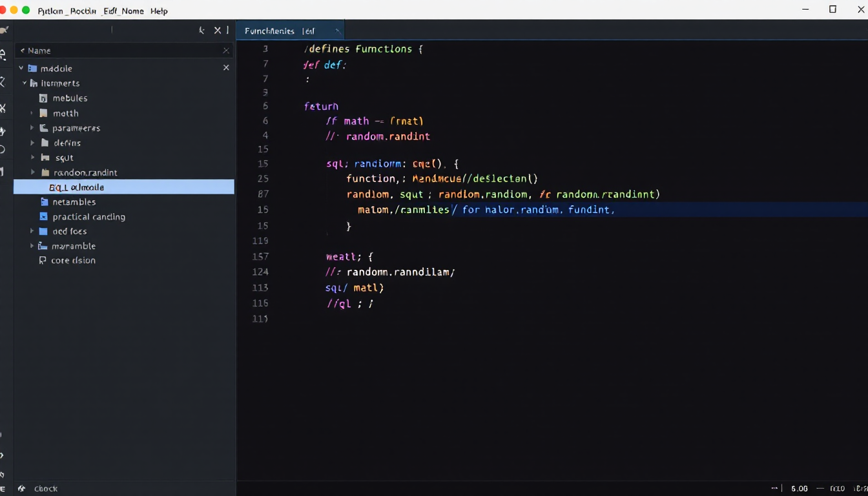Open the Help menu

159,11
